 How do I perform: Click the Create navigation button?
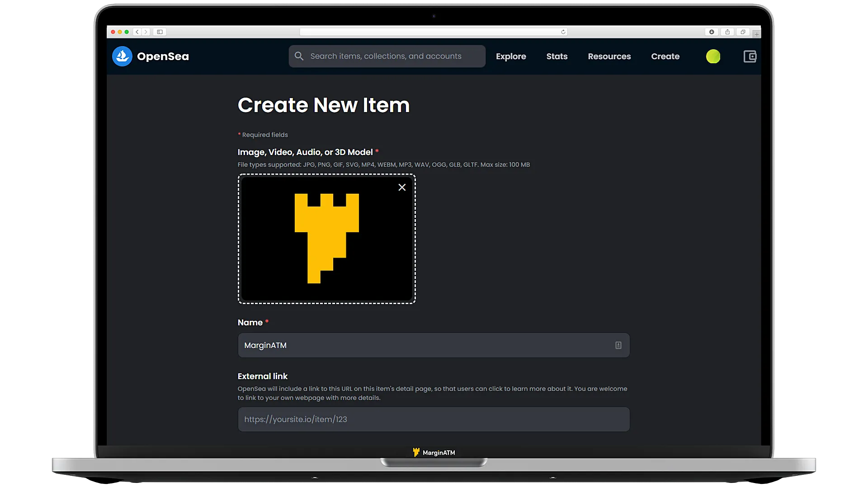(x=665, y=56)
